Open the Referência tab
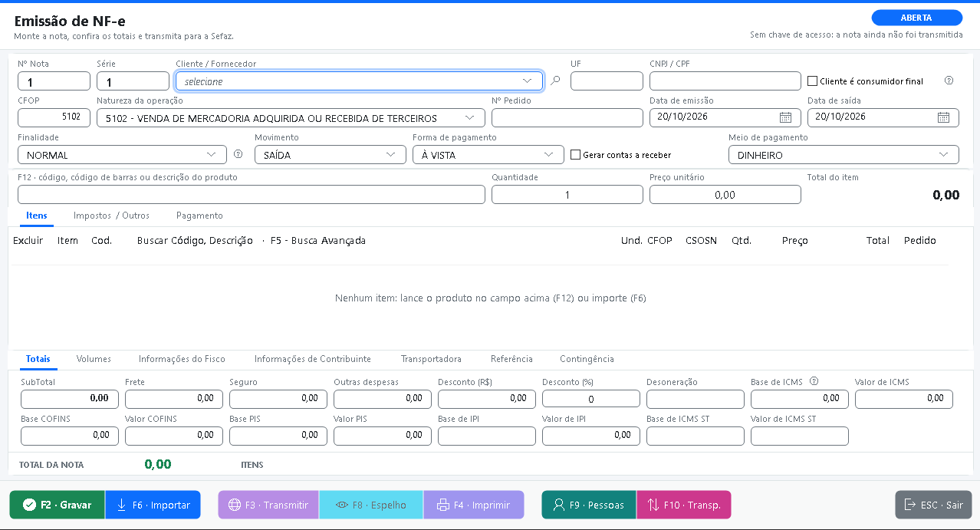Viewport: 980px width, 530px height. (511, 359)
